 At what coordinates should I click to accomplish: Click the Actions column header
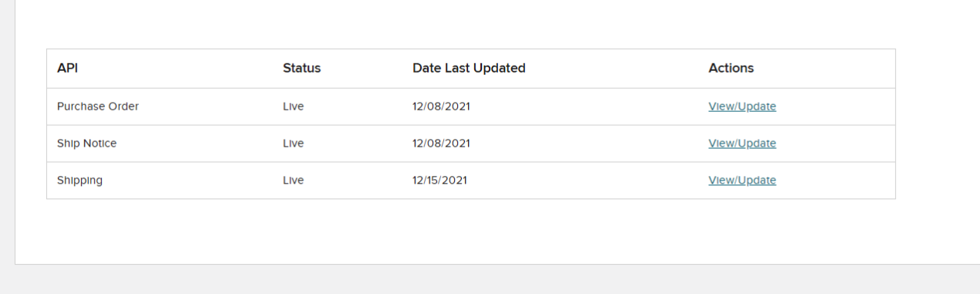click(731, 68)
